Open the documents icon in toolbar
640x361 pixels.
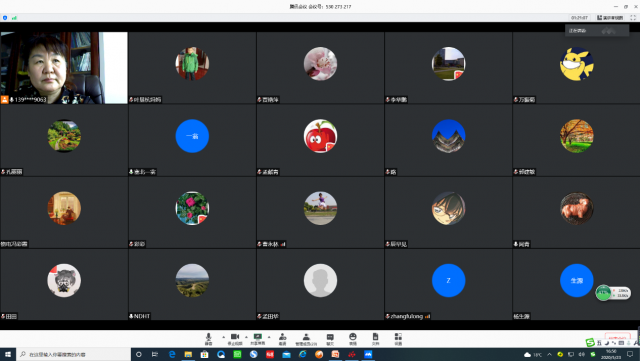(375, 339)
